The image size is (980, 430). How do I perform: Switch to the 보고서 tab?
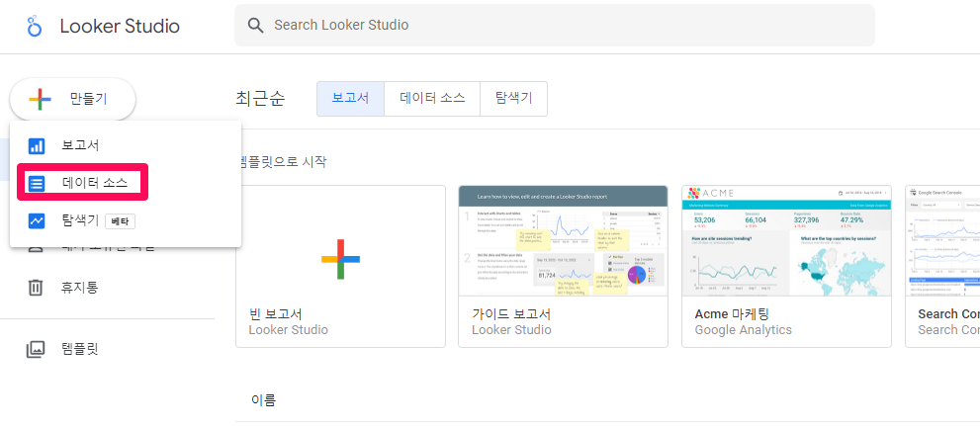pyautogui.click(x=350, y=99)
